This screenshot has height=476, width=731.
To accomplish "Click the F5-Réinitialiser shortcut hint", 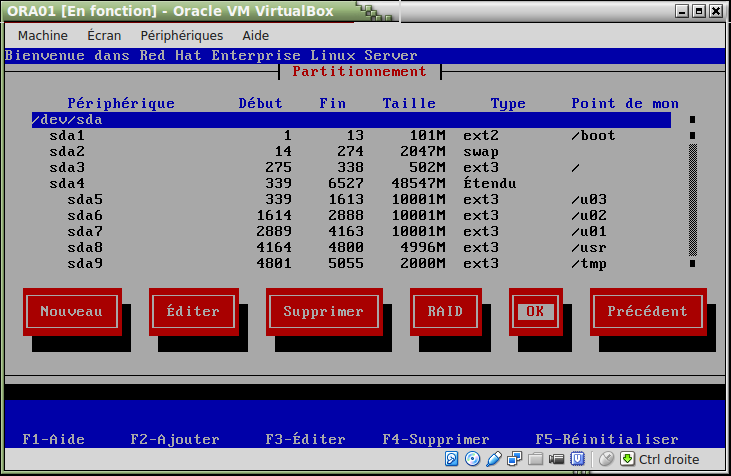I will click(x=607, y=439).
